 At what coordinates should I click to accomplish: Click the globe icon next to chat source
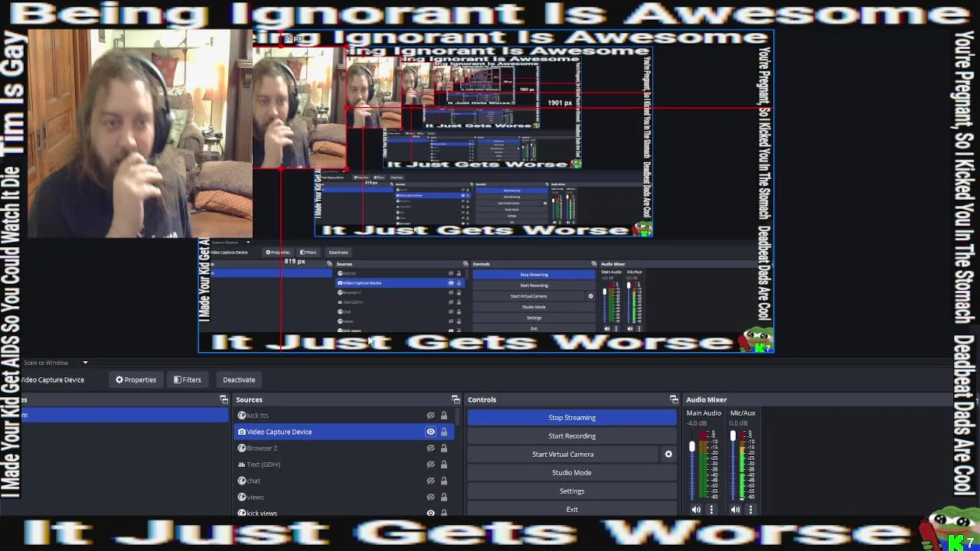tap(242, 481)
